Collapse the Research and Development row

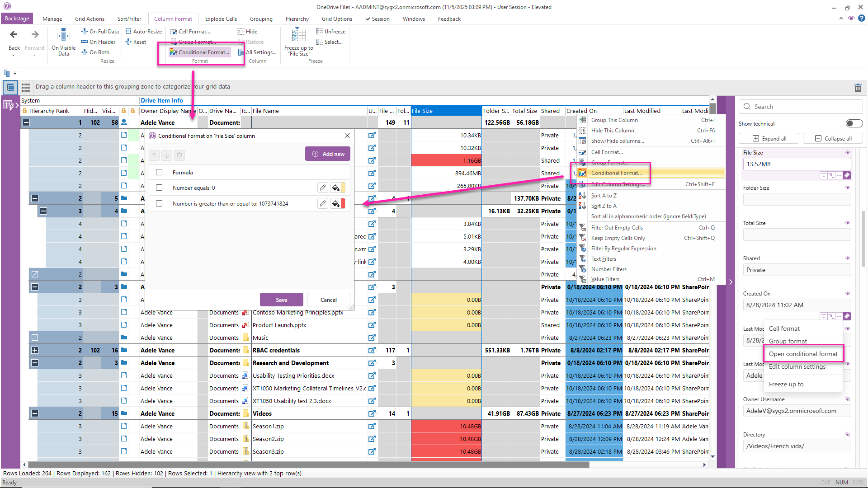pyautogui.click(x=35, y=363)
